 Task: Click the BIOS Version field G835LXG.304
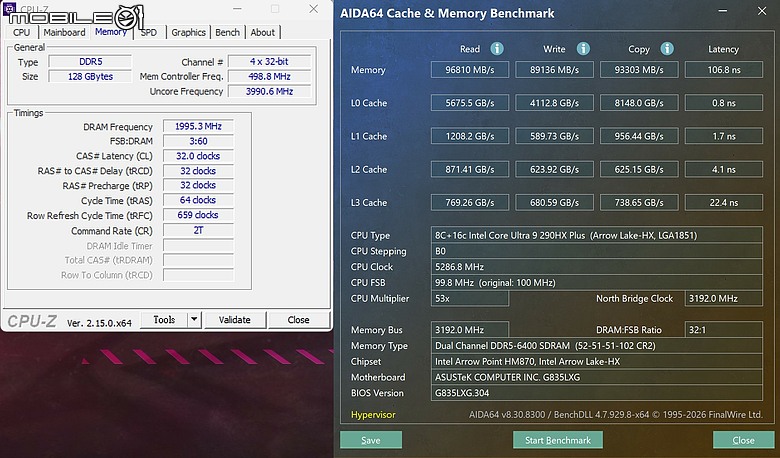click(596, 393)
